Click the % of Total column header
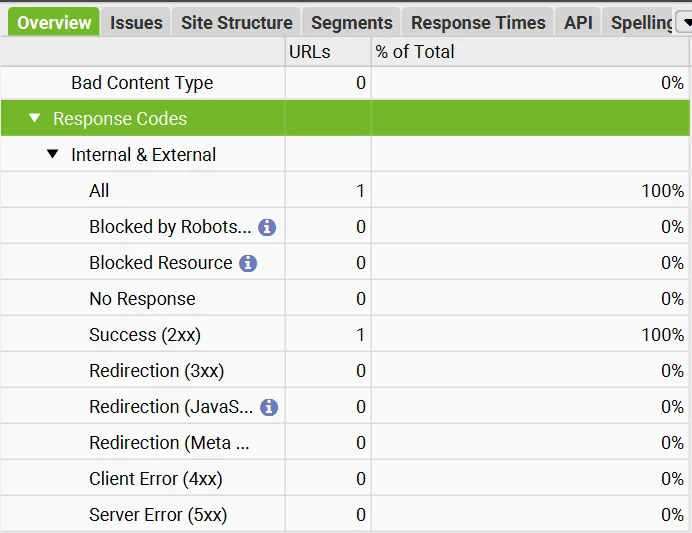 [414, 51]
